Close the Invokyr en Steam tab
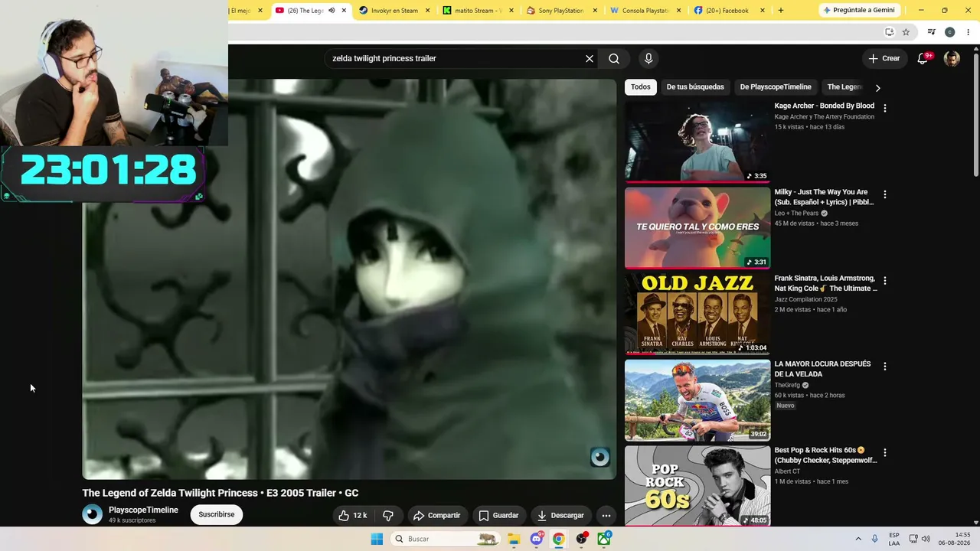Viewport: 980px width, 551px height. (x=427, y=11)
